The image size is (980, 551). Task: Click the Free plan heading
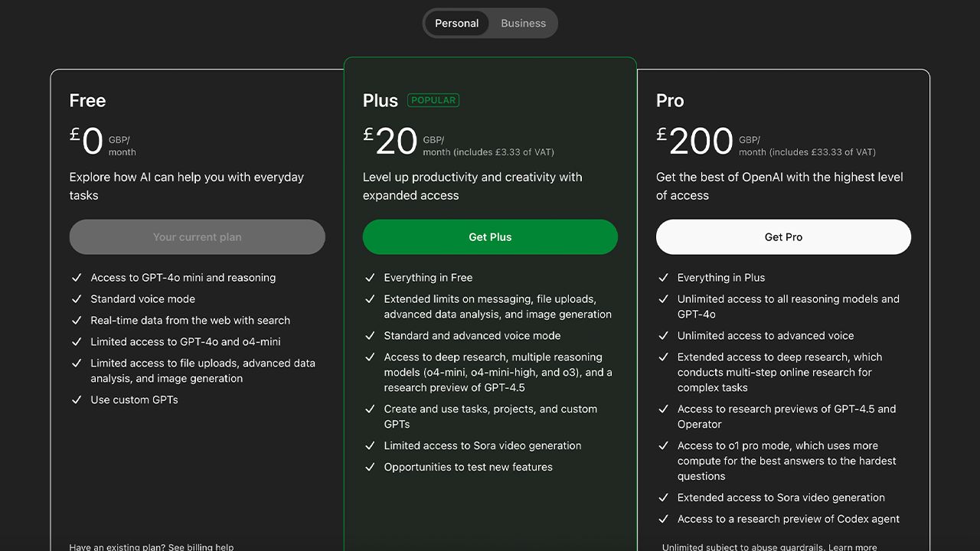click(x=87, y=100)
